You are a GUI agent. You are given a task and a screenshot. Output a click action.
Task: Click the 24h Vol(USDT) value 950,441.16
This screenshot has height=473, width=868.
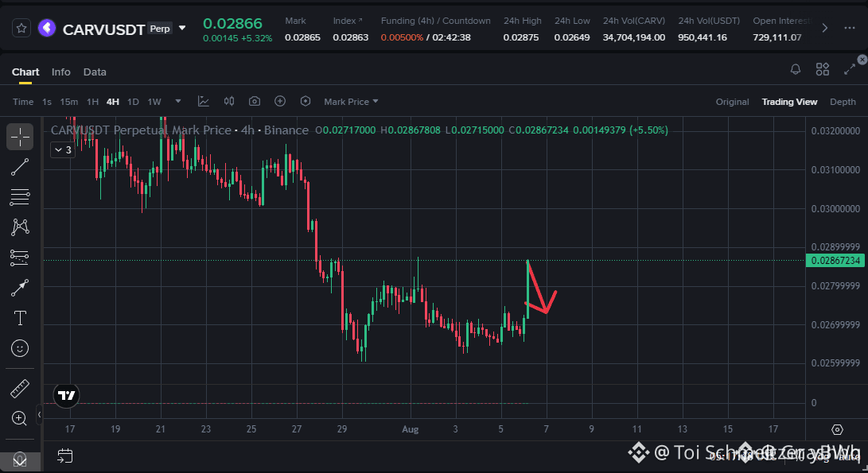(703, 37)
